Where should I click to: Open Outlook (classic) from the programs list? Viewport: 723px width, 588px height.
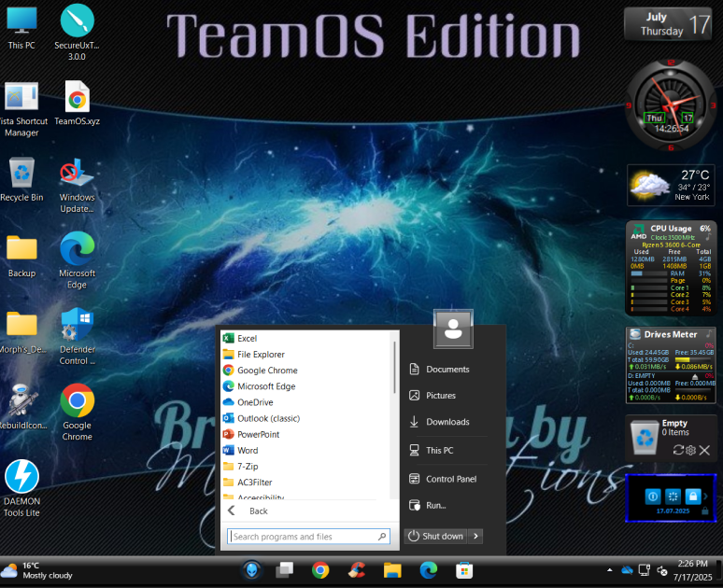(x=306, y=418)
